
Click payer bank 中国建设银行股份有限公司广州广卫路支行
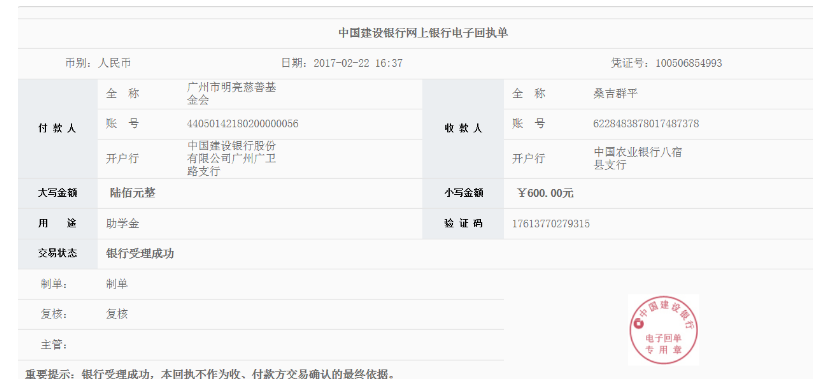[231, 159]
